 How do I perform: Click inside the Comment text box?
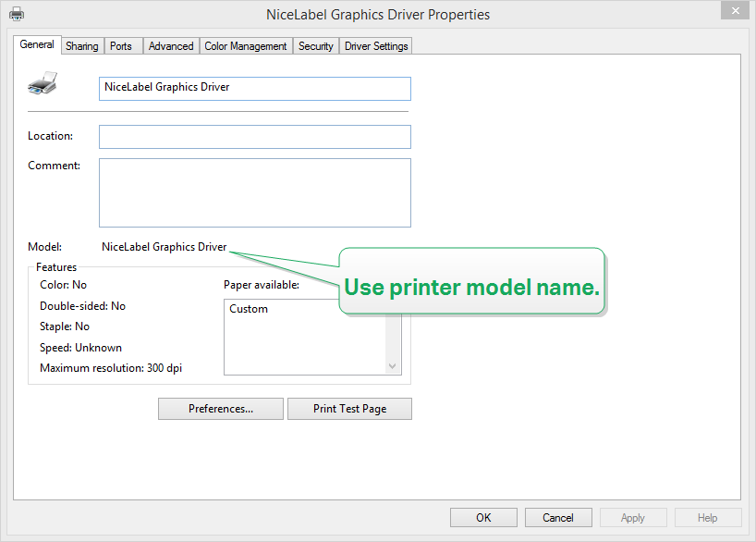coord(254,192)
